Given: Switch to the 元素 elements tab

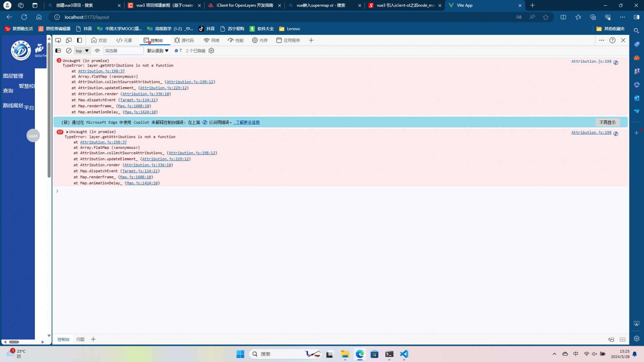Looking at the screenshot, I should tap(124, 40).
